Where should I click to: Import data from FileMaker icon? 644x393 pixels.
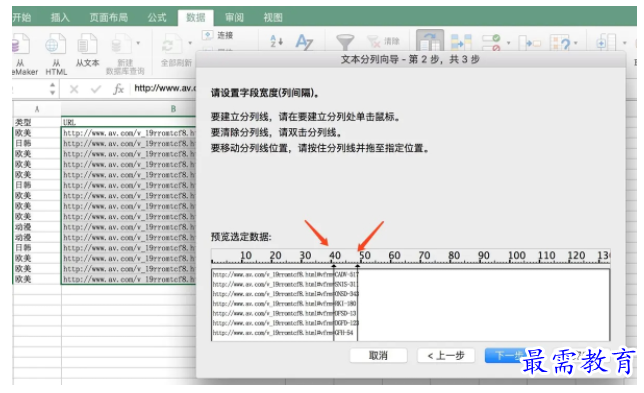tap(21, 44)
